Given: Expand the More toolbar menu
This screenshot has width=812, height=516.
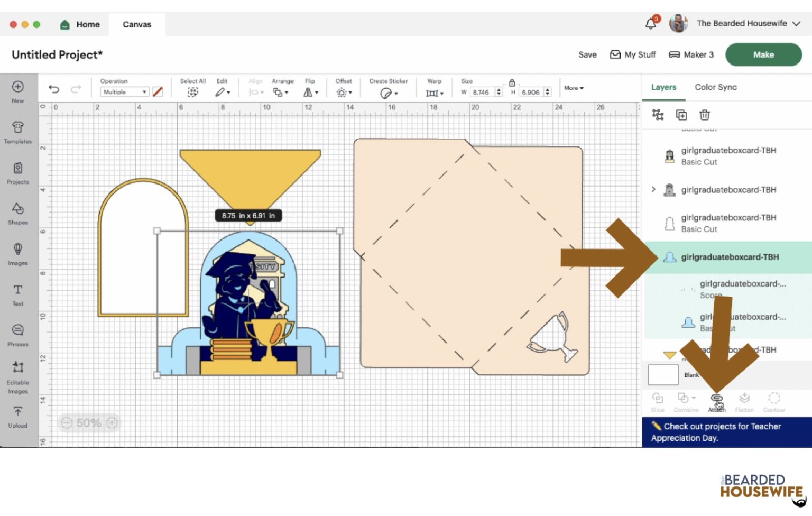Looking at the screenshot, I should 574,88.
